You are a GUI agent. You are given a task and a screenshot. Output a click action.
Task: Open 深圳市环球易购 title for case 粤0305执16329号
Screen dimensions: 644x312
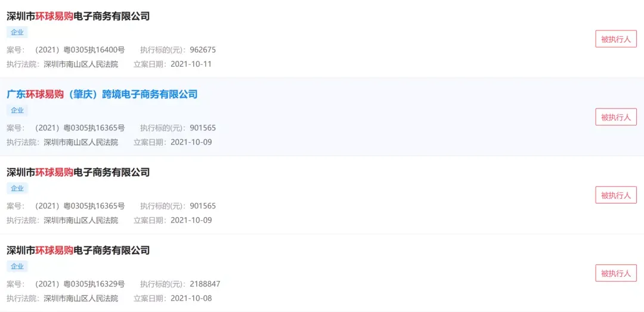pyautogui.click(x=78, y=250)
